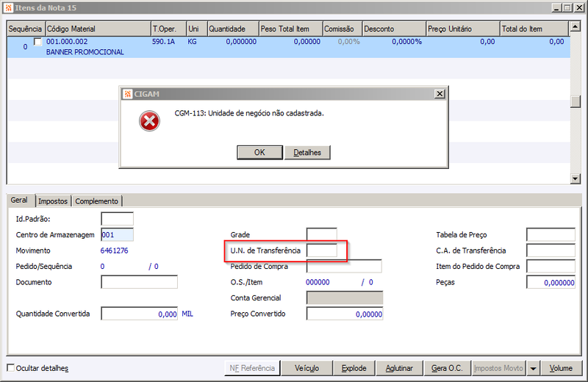Click the CIGAM dialog title icon
The width and height of the screenshot is (588, 382).
click(x=128, y=94)
